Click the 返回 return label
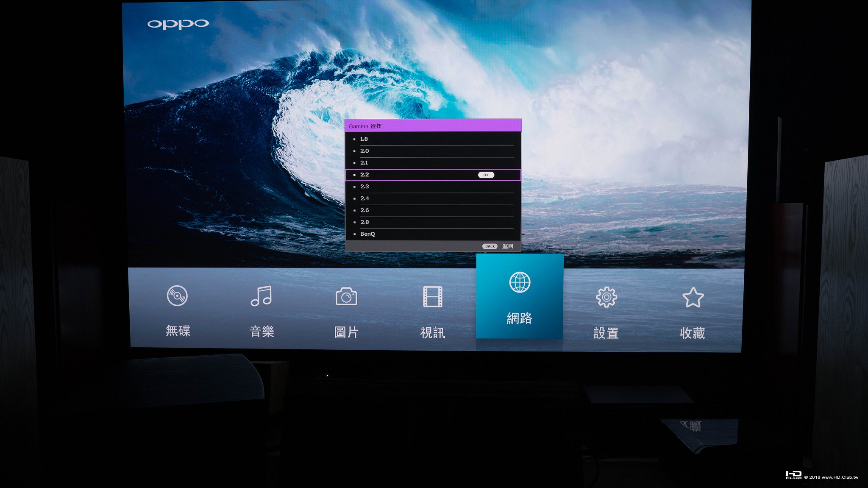Screen dimensions: 868x488 507,246
